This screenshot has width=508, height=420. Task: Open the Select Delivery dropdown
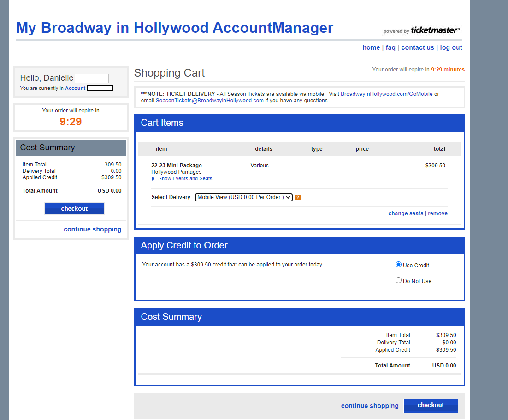(x=244, y=197)
